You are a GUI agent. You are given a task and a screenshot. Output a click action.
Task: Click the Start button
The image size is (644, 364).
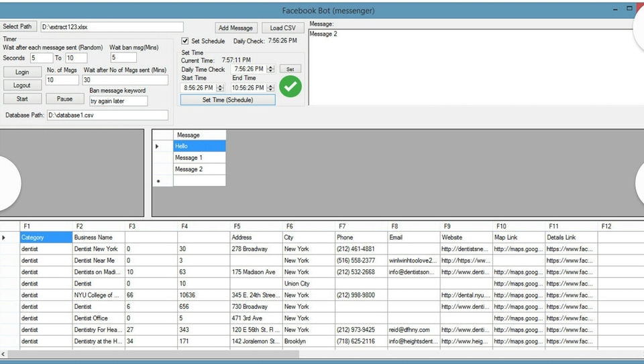[x=22, y=99]
